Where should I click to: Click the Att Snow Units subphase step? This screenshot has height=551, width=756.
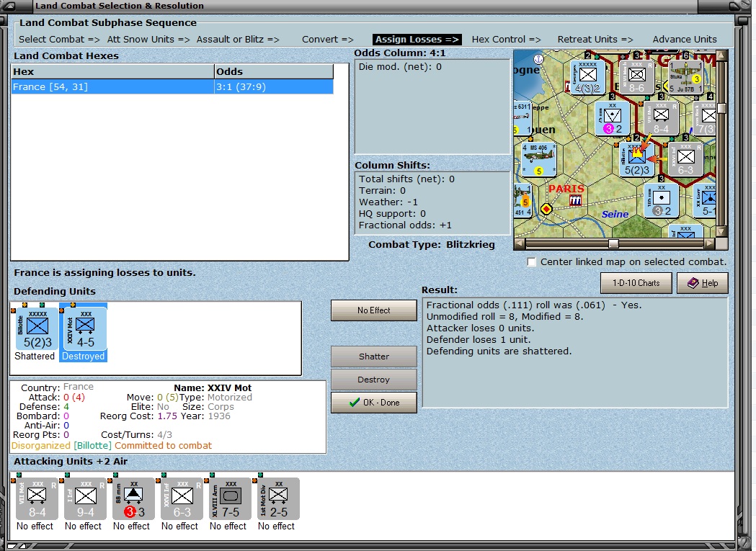point(148,40)
